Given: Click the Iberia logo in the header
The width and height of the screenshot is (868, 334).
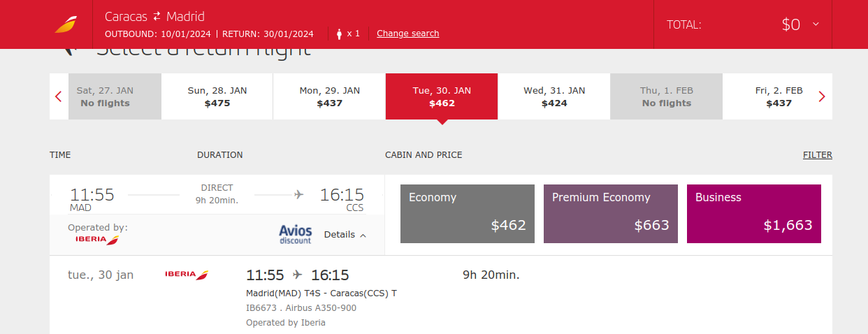Looking at the screenshot, I should (66, 24).
